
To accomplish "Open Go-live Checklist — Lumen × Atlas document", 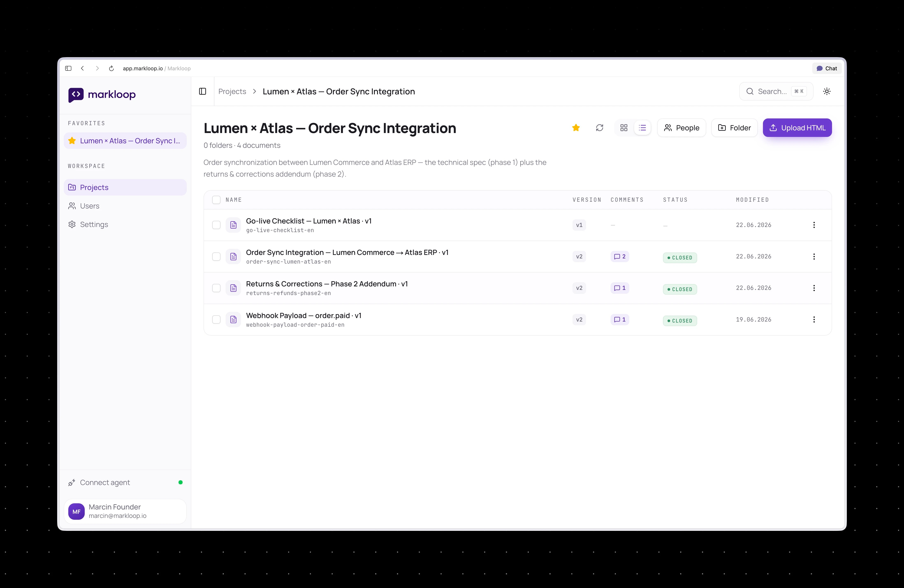I will (309, 221).
